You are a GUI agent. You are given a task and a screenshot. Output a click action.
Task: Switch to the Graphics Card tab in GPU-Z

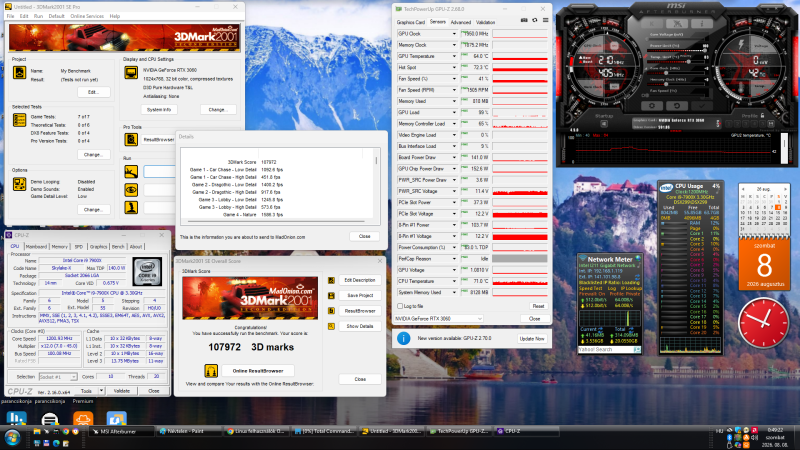coord(411,22)
